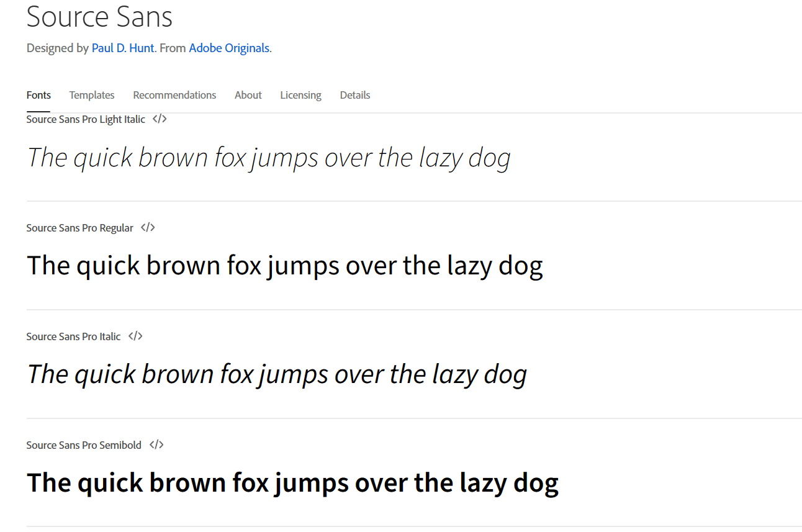Click embed code icon for Semibold
The width and height of the screenshot is (802, 532).
[x=156, y=445]
